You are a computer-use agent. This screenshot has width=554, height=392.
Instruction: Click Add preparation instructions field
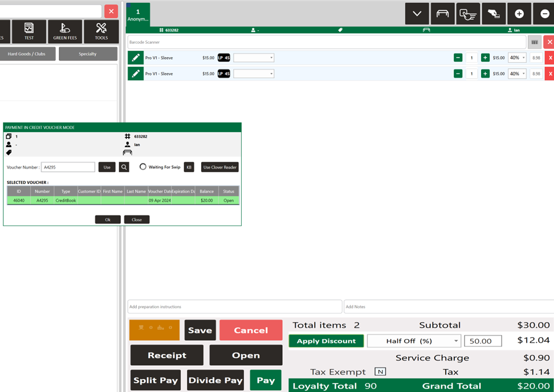pos(235,307)
